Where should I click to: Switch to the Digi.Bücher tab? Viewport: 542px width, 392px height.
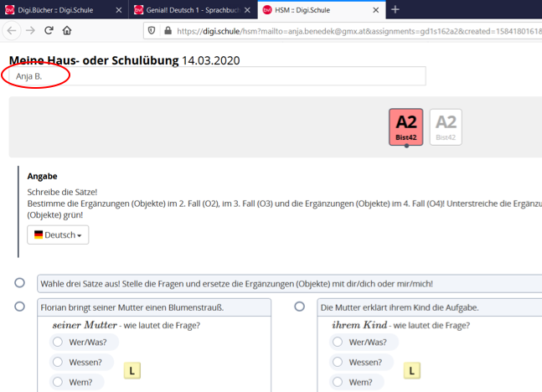[59, 9]
